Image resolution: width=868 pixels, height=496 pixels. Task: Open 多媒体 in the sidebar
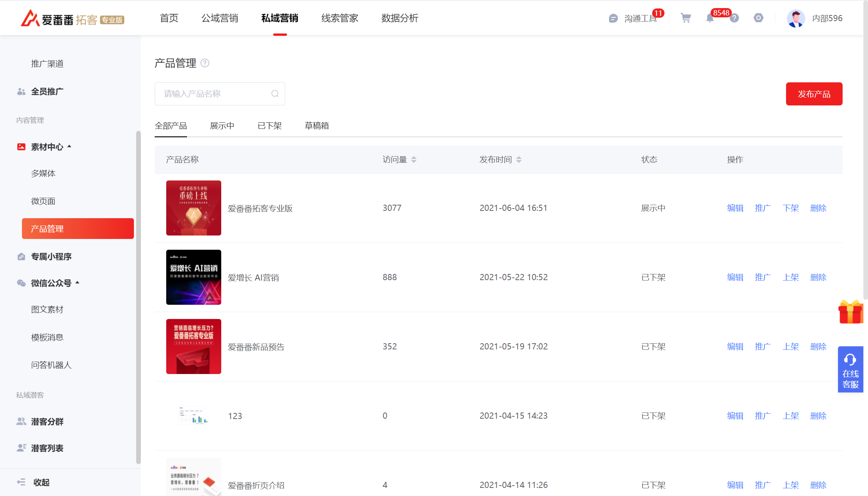tap(43, 174)
